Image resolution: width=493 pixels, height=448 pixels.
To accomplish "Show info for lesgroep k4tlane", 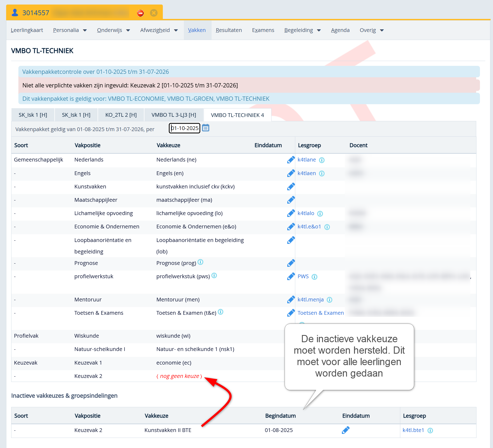I will click(x=322, y=160).
